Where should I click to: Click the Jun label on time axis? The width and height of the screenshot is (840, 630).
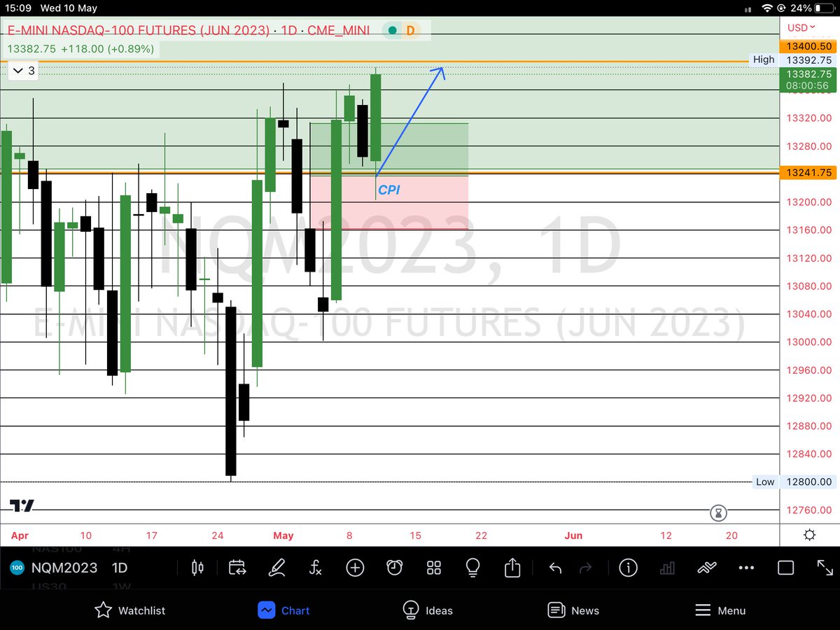click(x=573, y=535)
